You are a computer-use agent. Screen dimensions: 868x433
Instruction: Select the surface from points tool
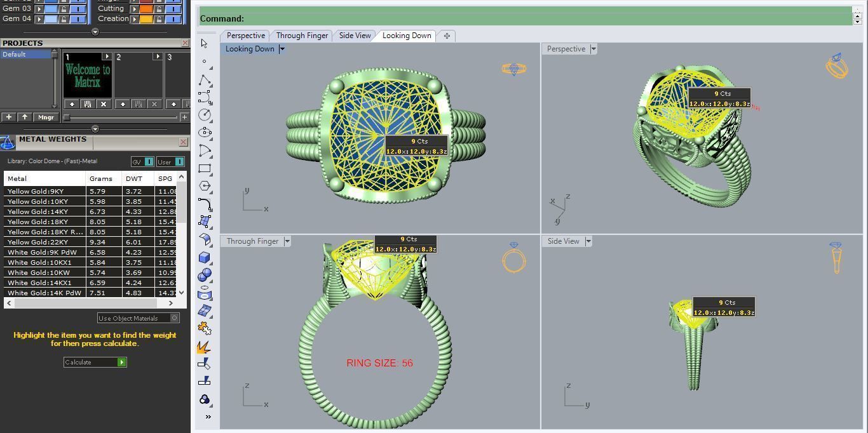point(204,222)
